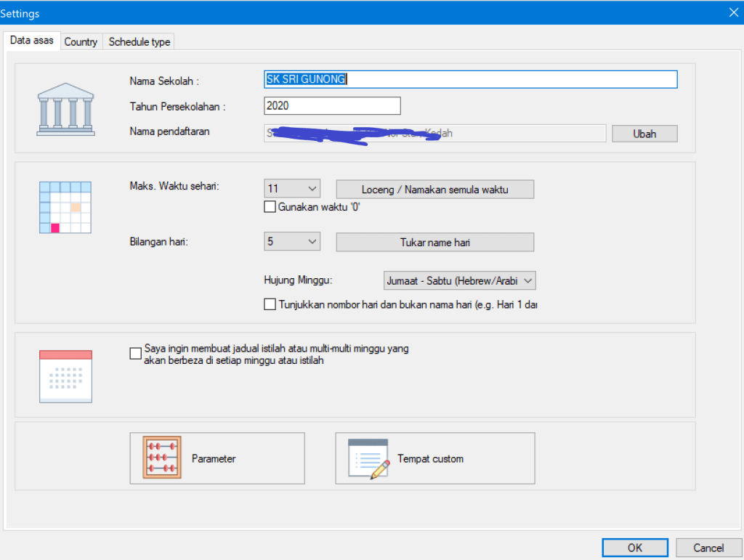Click the calendar icon beside multi-week option
The height and width of the screenshot is (560, 744).
click(65, 376)
